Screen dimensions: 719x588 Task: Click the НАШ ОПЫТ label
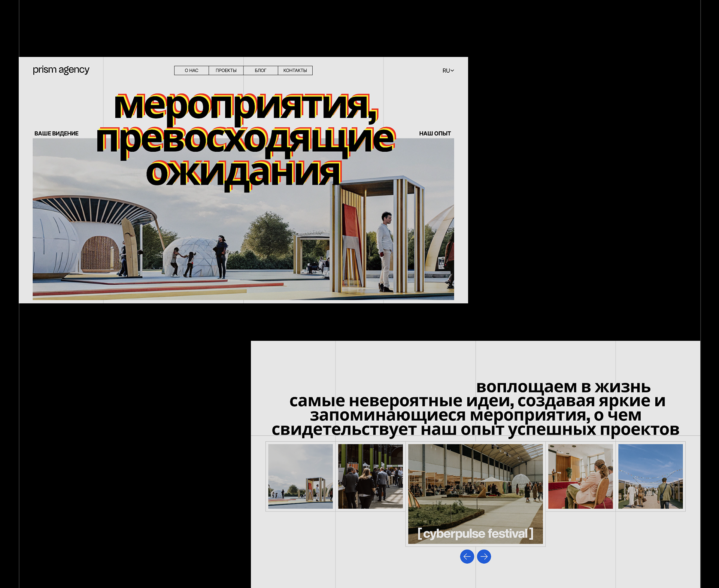435,133
